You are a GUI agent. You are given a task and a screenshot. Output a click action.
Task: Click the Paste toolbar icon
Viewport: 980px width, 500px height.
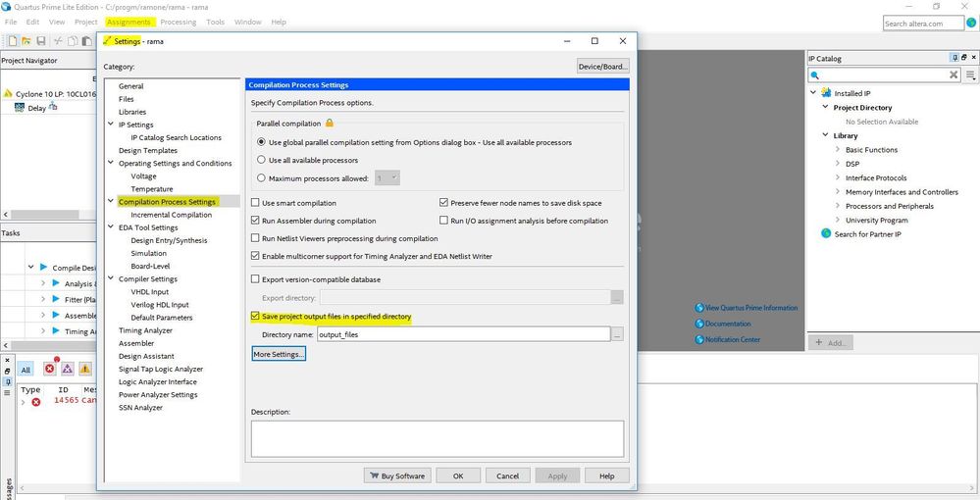pyautogui.click(x=87, y=41)
